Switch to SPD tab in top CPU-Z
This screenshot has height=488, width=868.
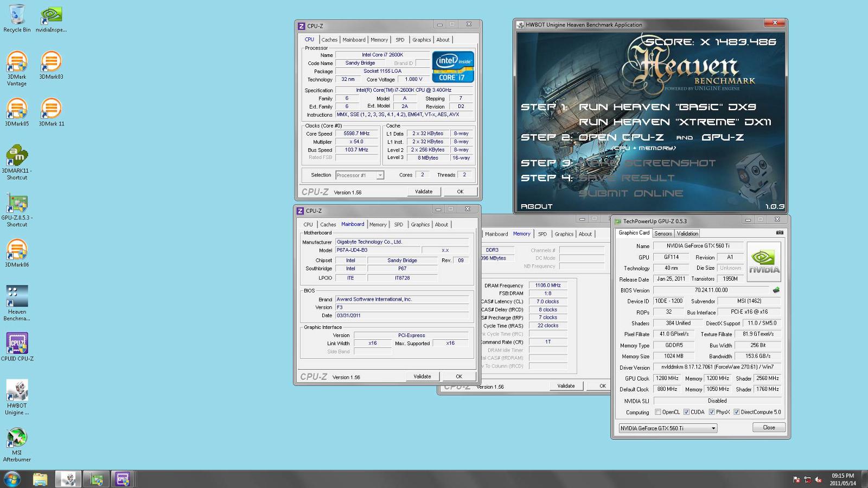point(400,40)
